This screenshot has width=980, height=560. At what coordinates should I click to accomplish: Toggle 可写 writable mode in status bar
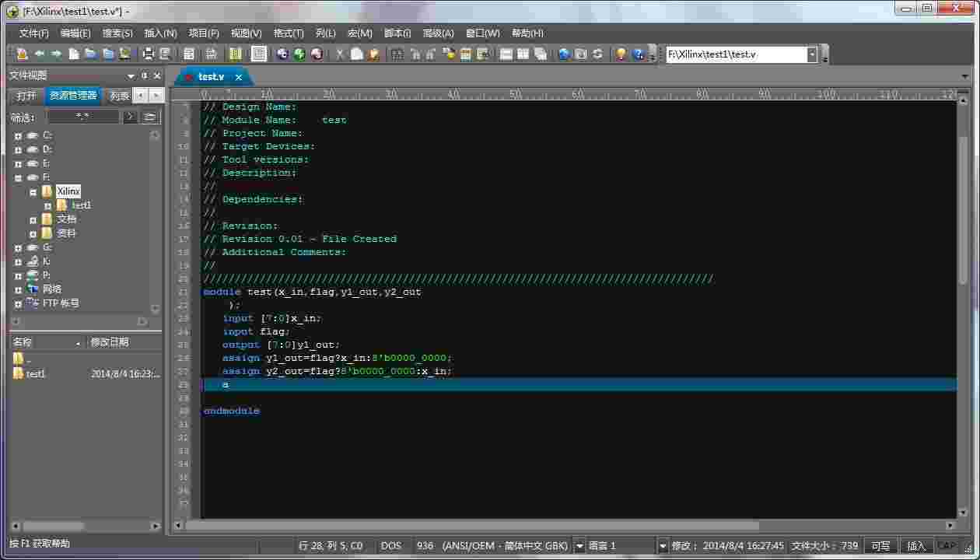coord(880,545)
